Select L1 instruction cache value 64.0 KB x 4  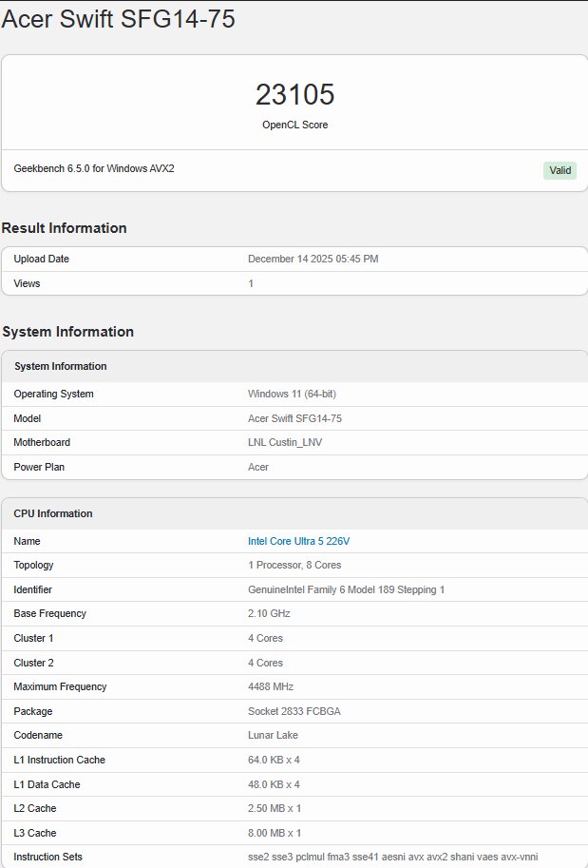pyautogui.click(x=274, y=760)
